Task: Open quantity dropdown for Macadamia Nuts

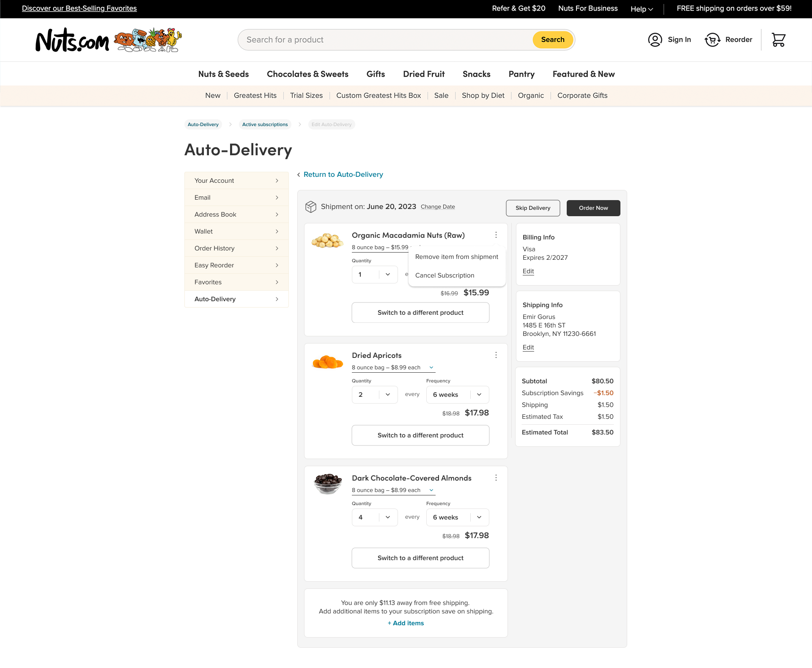Action: click(375, 275)
